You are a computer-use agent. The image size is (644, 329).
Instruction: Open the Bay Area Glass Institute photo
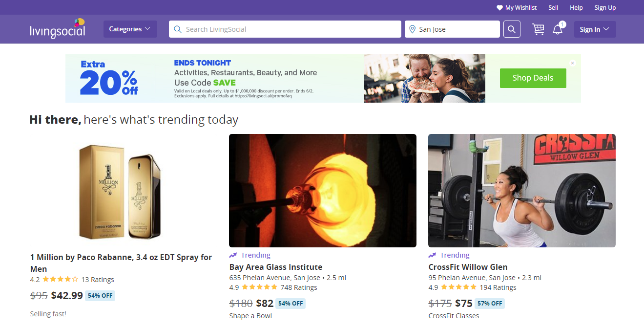[x=322, y=191]
